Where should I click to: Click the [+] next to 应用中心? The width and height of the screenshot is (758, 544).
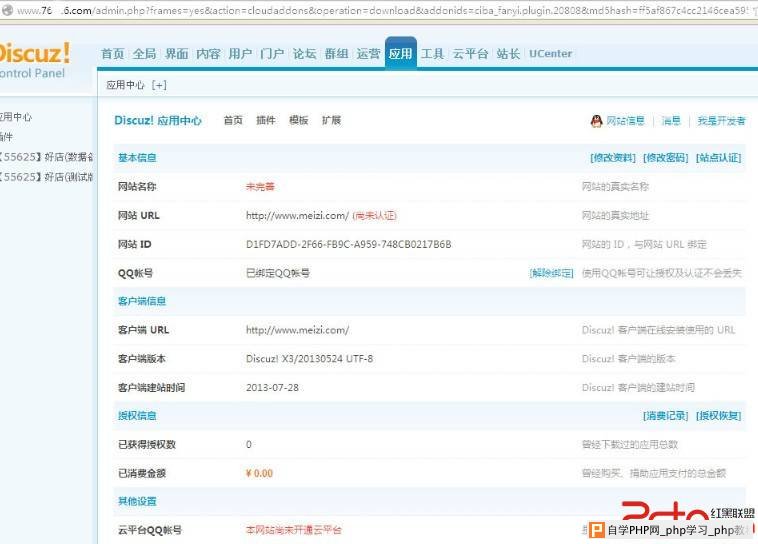tap(159, 85)
